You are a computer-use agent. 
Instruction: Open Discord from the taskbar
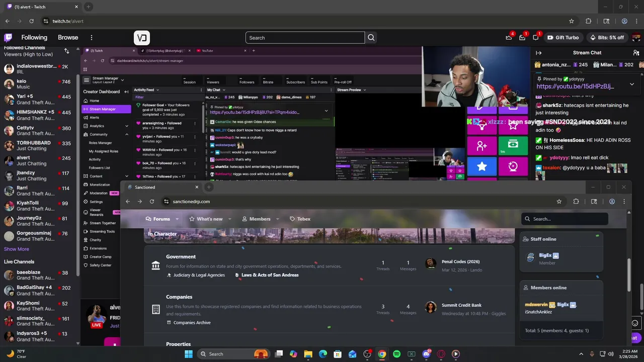[427, 354]
